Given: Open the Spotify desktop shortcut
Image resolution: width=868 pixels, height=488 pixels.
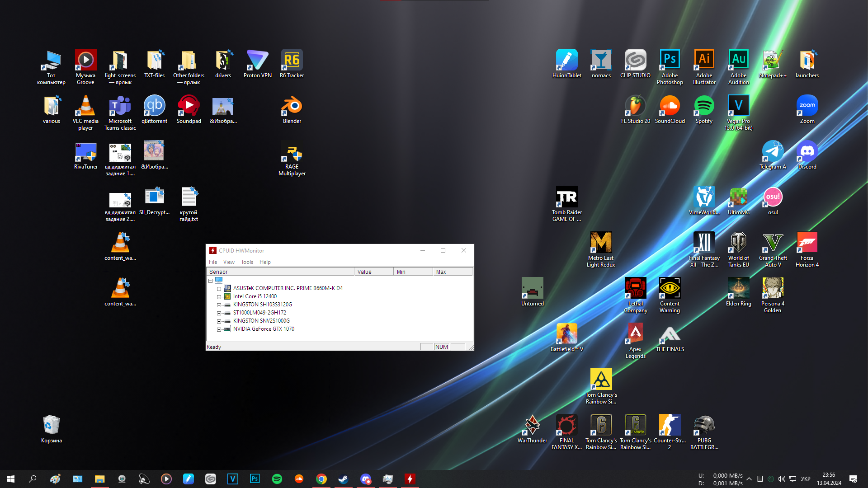Looking at the screenshot, I should pyautogui.click(x=704, y=109).
